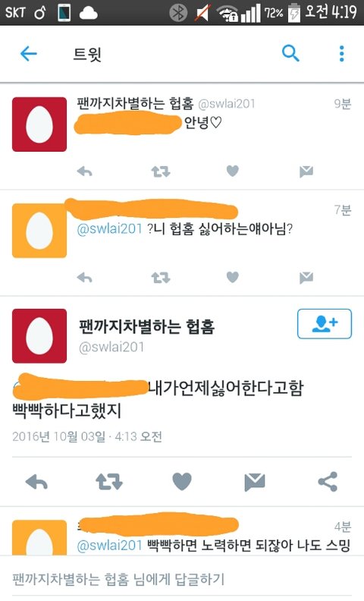Like the 안녕♡ tweet with heart
Viewport: 364px width, 601px height.
pyautogui.click(x=233, y=171)
